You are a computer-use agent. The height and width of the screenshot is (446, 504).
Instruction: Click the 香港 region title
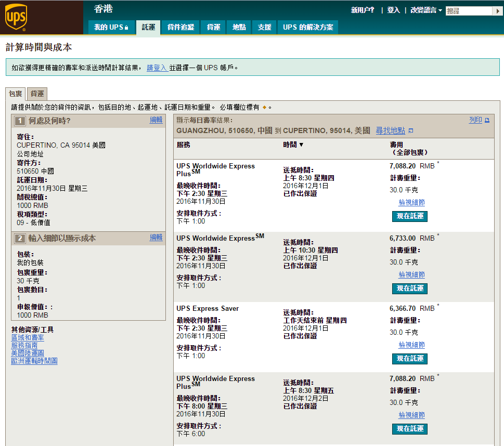pyautogui.click(x=103, y=9)
